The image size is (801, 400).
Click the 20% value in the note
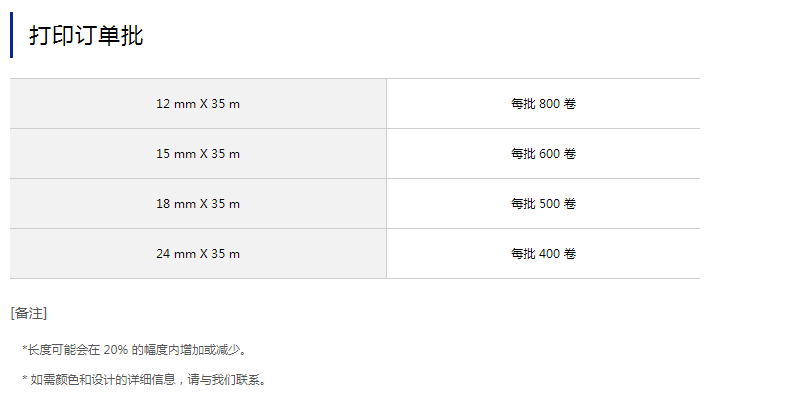click(x=115, y=350)
